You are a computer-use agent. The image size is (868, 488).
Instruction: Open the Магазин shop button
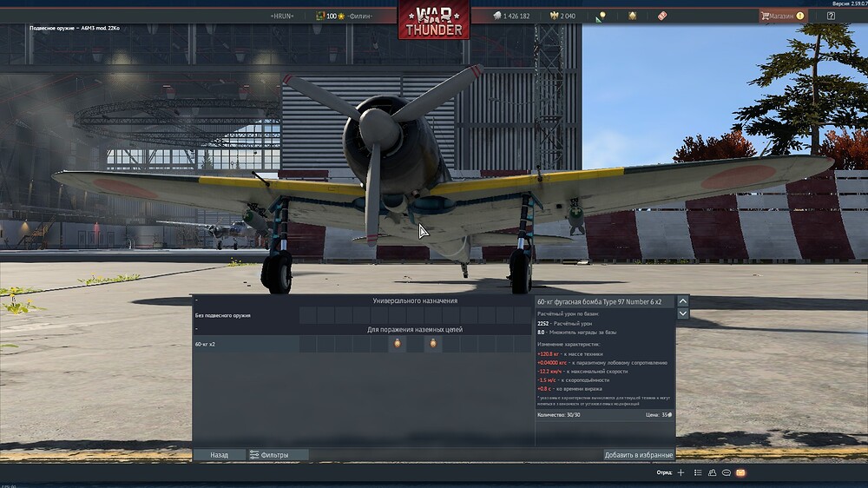tap(783, 16)
